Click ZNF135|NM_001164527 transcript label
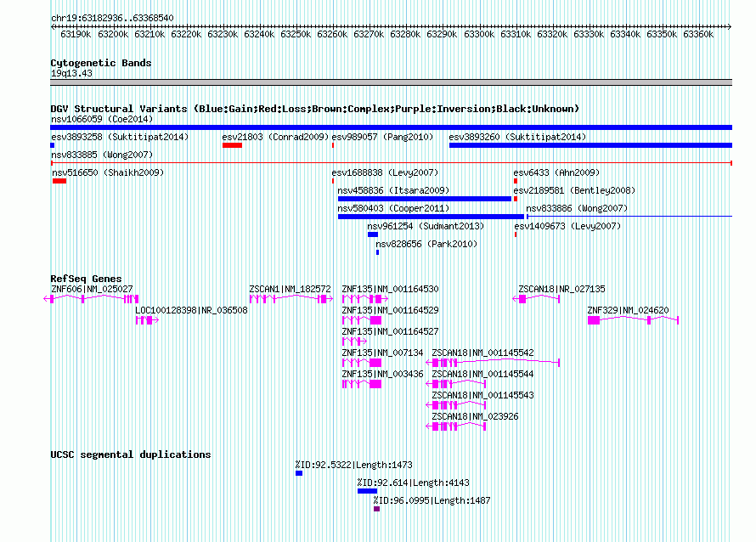 coord(390,331)
